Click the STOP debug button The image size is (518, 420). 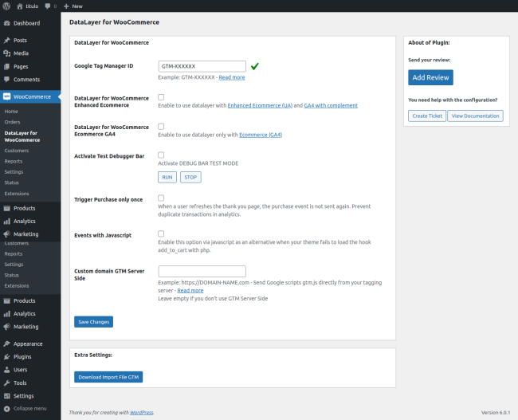tap(190, 177)
